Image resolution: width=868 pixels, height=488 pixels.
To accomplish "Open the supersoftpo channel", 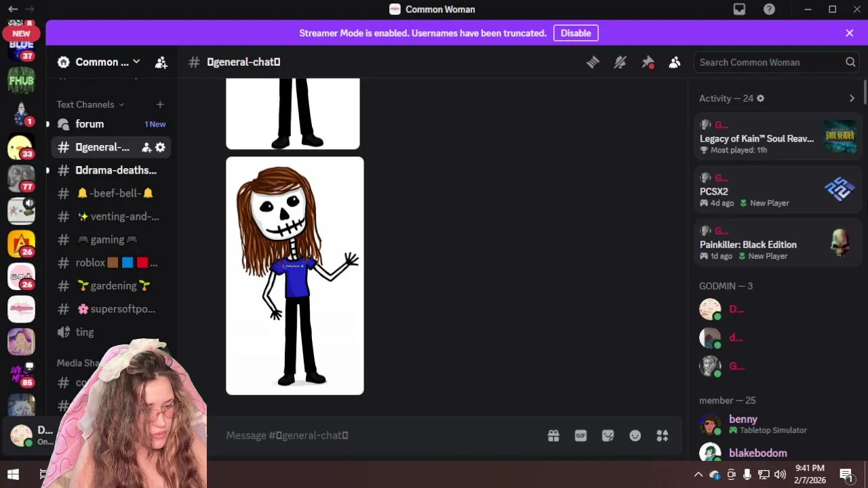I will pos(111,308).
